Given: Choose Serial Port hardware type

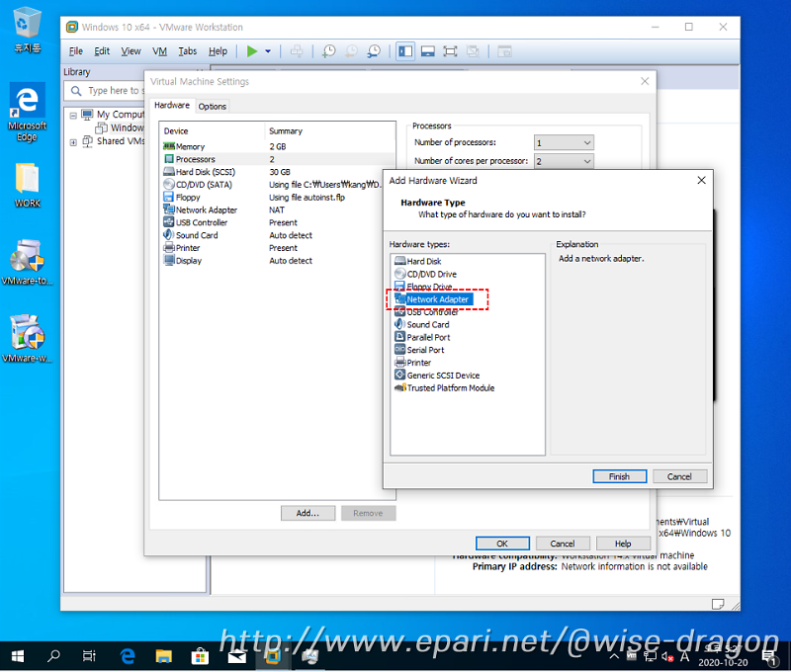Looking at the screenshot, I should [x=419, y=350].
